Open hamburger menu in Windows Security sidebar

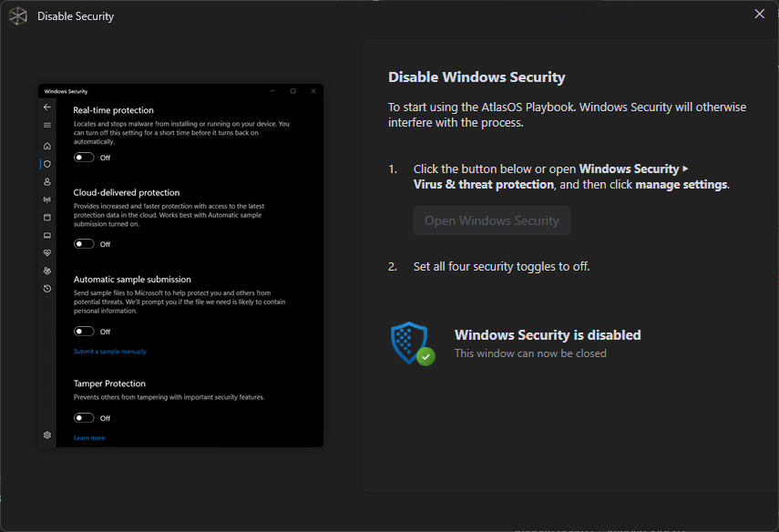47,125
